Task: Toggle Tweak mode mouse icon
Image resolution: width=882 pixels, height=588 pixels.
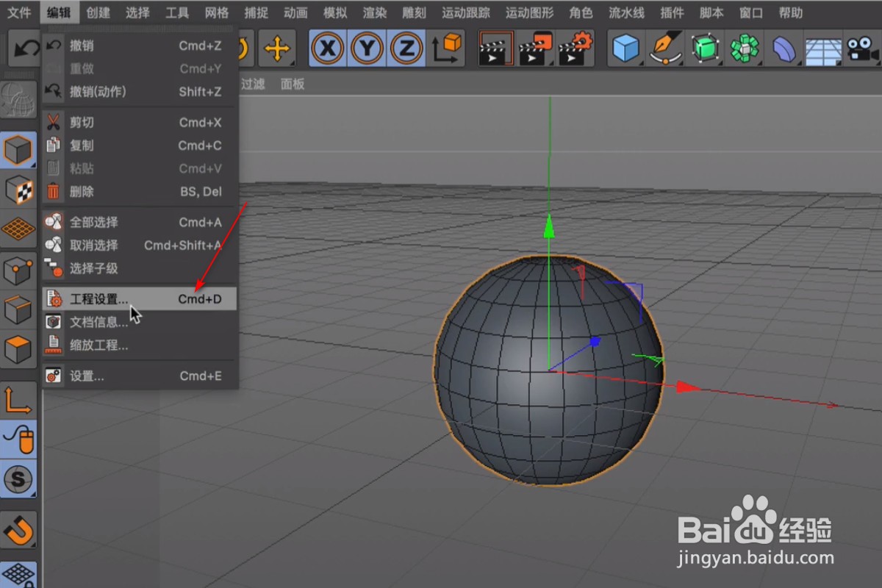Action: point(18,439)
